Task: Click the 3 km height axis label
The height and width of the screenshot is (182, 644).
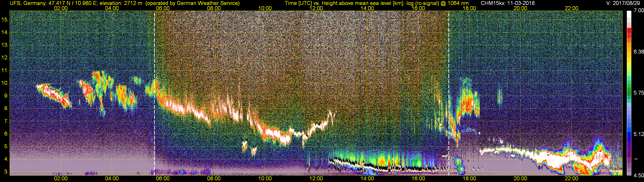Action: coord(6,172)
